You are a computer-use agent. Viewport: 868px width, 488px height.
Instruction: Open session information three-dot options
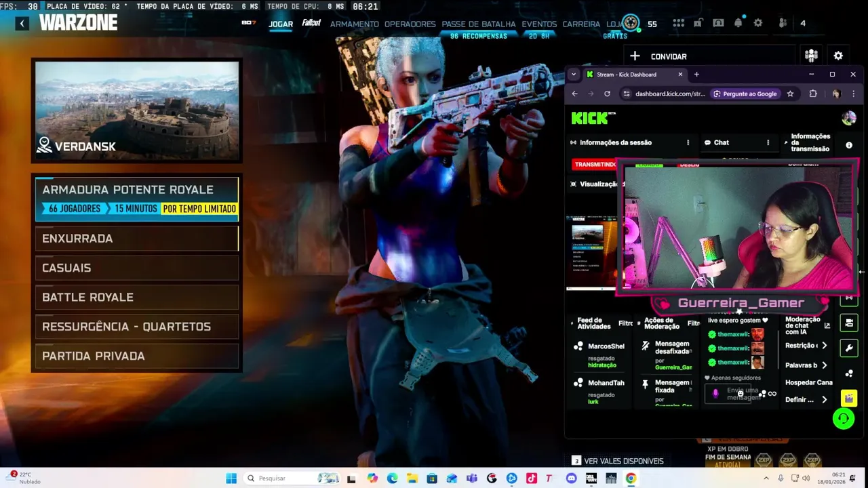pos(688,142)
